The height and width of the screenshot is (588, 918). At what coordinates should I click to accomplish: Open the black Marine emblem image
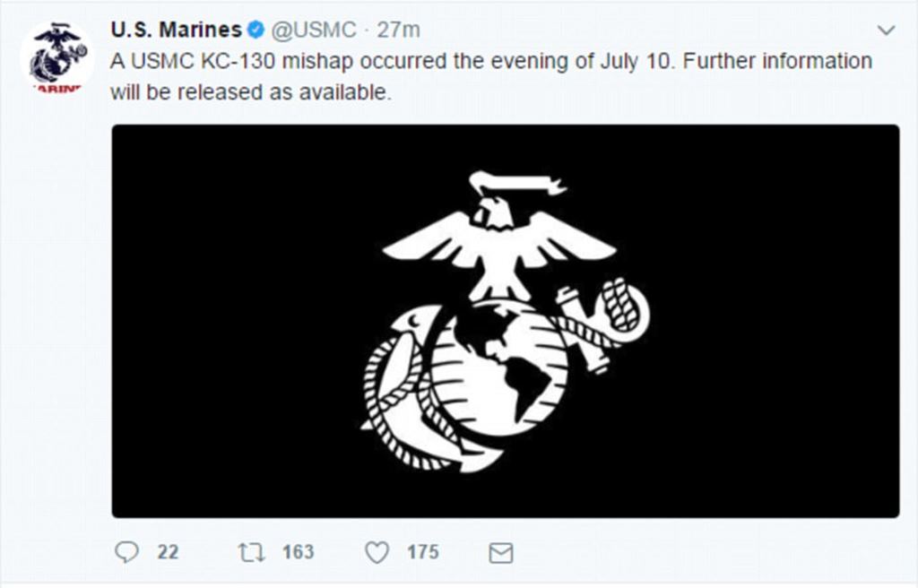[505, 320]
